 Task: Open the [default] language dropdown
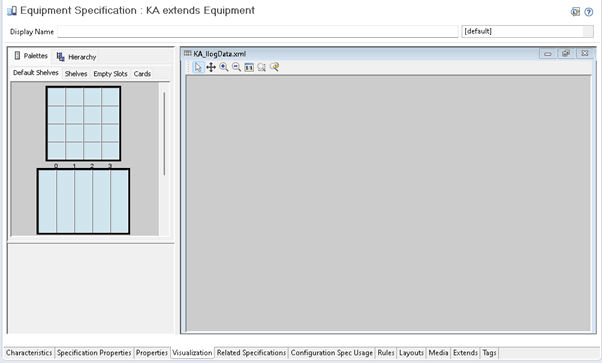[x=528, y=31]
